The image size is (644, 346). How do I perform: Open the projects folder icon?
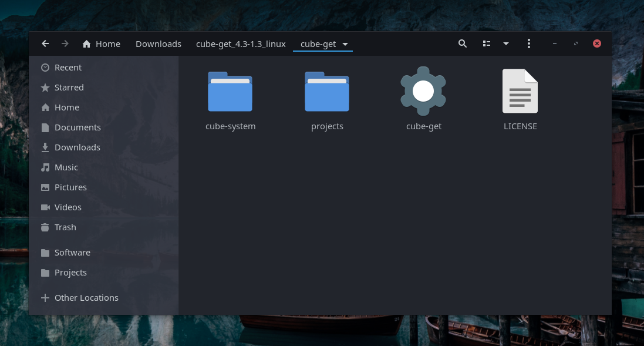[x=327, y=92]
